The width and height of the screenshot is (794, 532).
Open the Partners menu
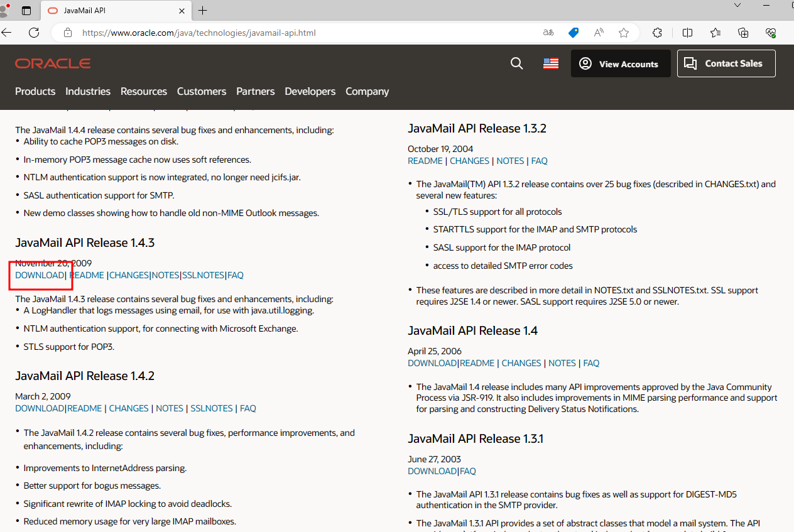(x=256, y=91)
